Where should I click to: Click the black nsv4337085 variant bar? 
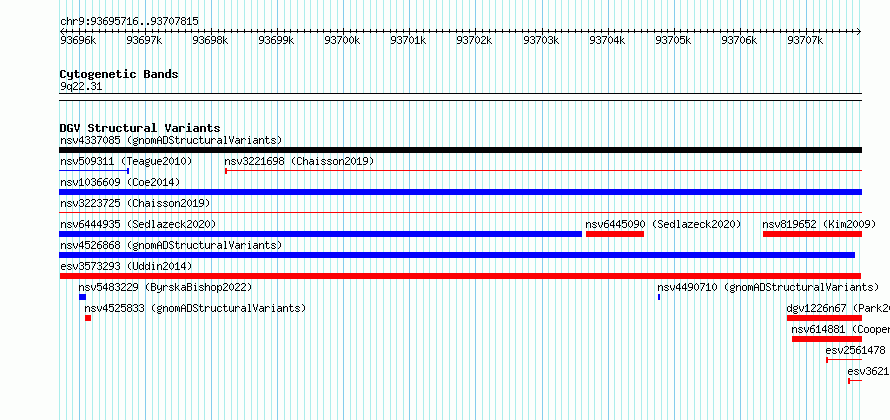[x=460, y=150]
